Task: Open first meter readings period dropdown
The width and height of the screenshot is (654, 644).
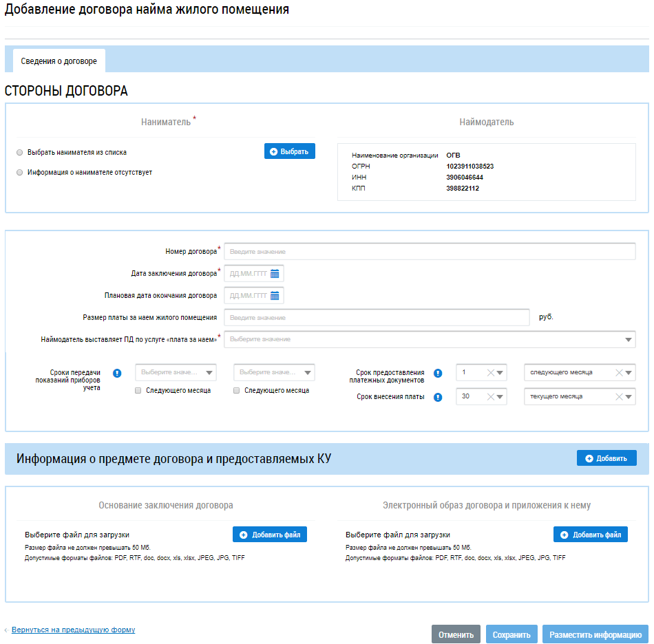Action: coord(176,373)
